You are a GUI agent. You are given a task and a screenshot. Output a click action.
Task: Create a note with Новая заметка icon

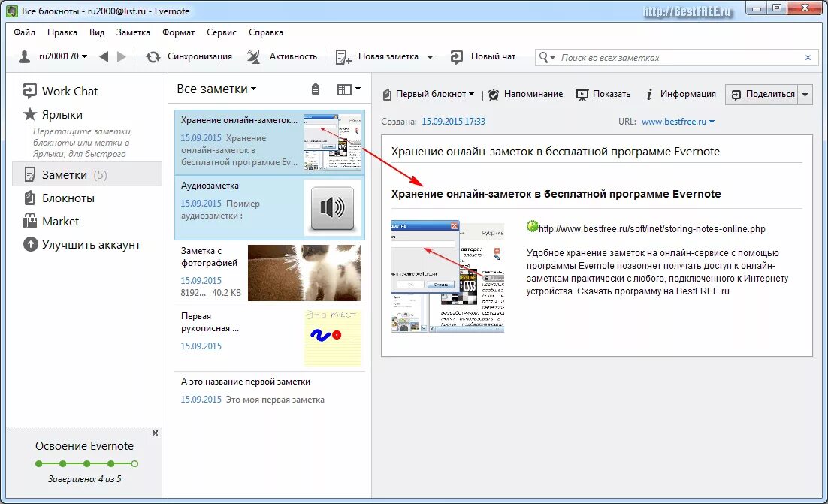pos(343,57)
